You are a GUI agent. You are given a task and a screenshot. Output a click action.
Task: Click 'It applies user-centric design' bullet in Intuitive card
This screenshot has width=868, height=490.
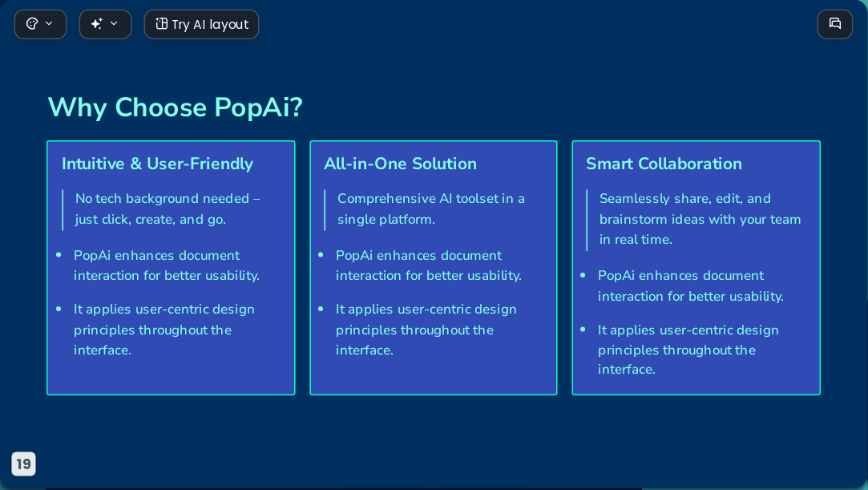point(164,330)
